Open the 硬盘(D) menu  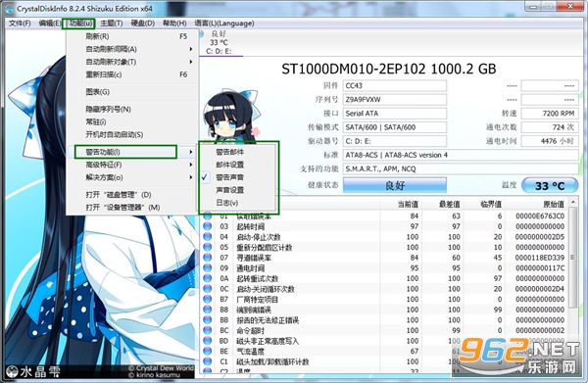[142, 24]
